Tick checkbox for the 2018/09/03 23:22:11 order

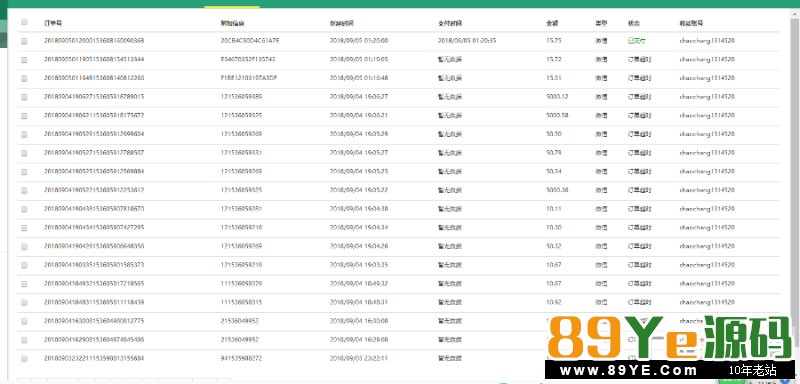coord(24,359)
